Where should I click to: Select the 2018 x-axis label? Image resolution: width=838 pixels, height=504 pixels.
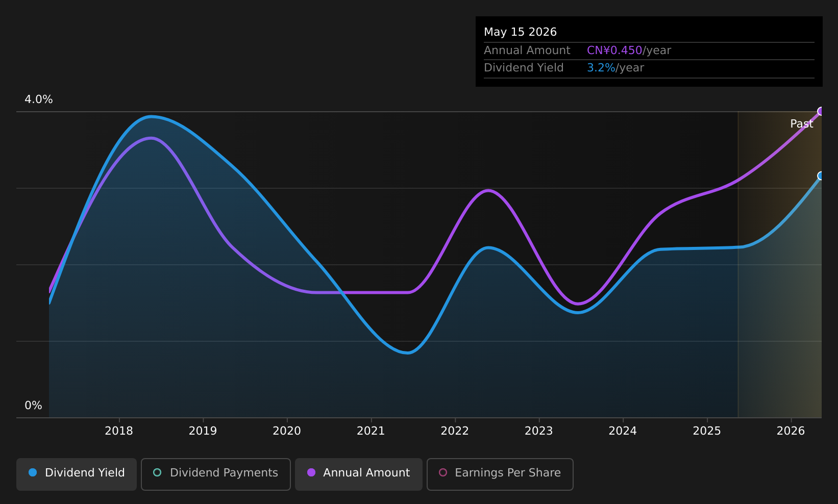[x=119, y=431]
